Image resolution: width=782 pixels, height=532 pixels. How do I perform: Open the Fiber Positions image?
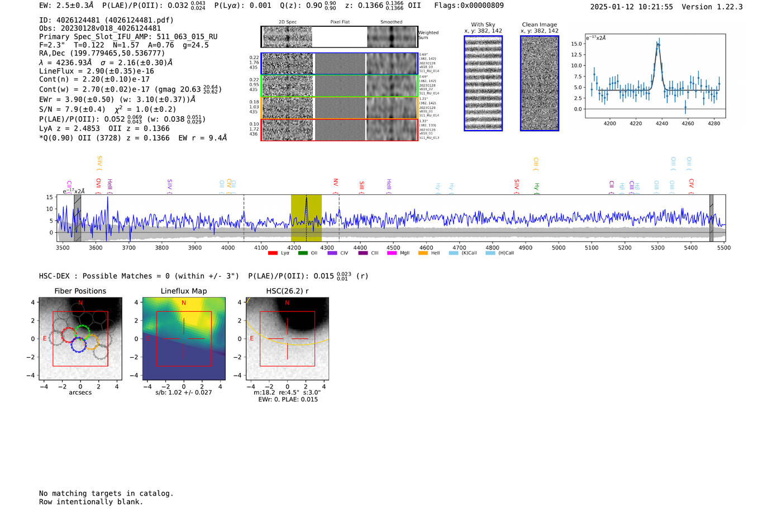tap(80, 339)
